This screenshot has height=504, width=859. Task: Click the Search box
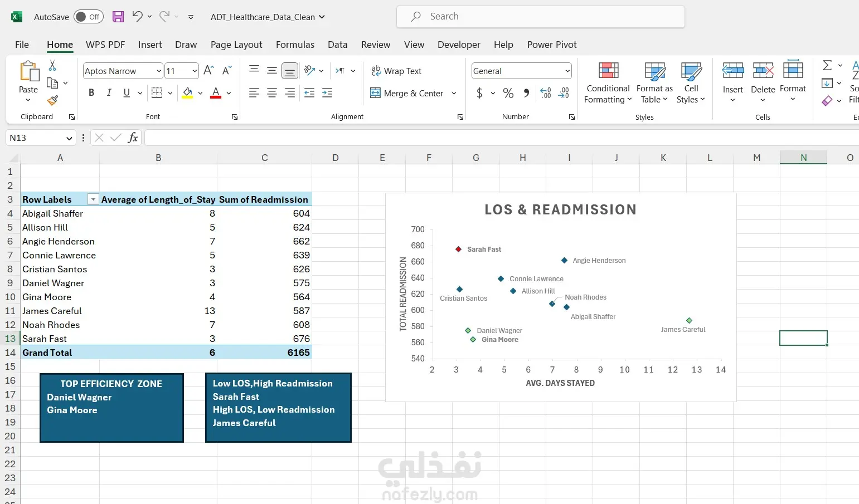pyautogui.click(x=540, y=17)
